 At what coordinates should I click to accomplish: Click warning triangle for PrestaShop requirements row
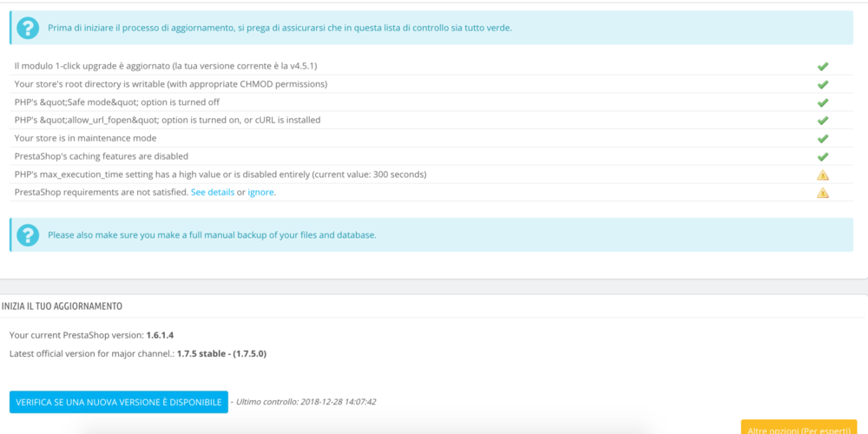click(x=823, y=193)
